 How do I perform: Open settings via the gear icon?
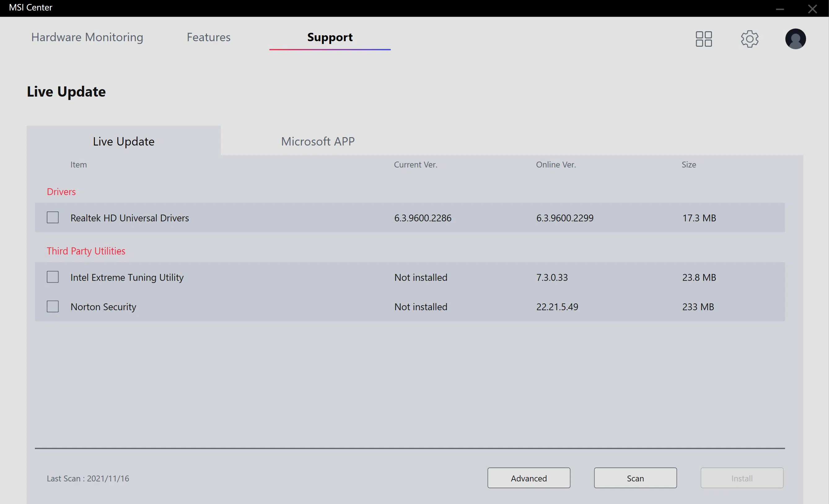point(750,39)
